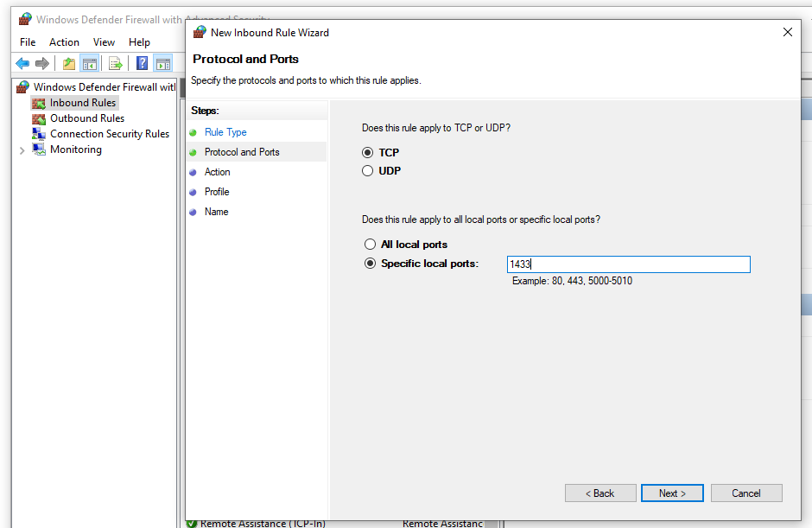Click the Inbound Rules brick wall icon
Image resolution: width=812 pixels, height=528 pixels.
[39, 103]
